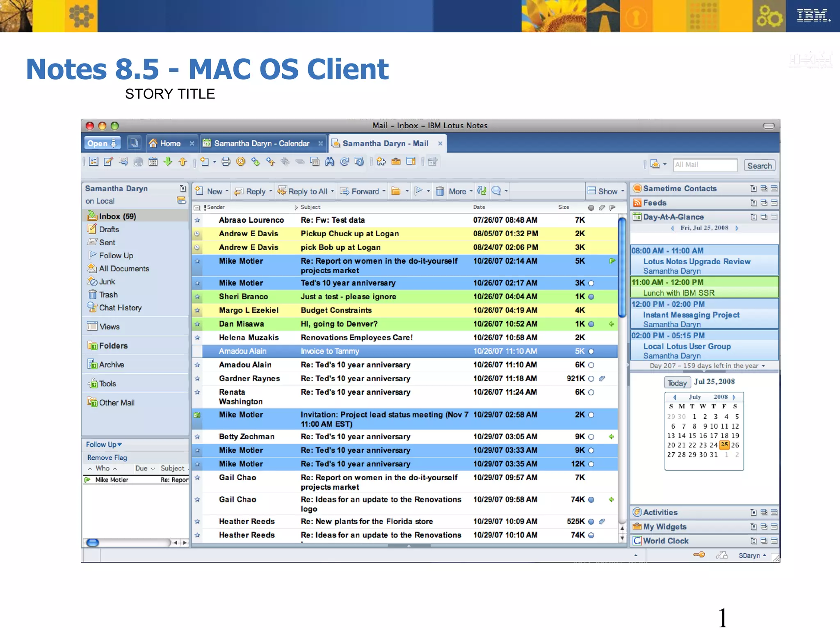Select HI, going to Denver? message
Screen dimensions: 840x630
[x=405, y=324]
